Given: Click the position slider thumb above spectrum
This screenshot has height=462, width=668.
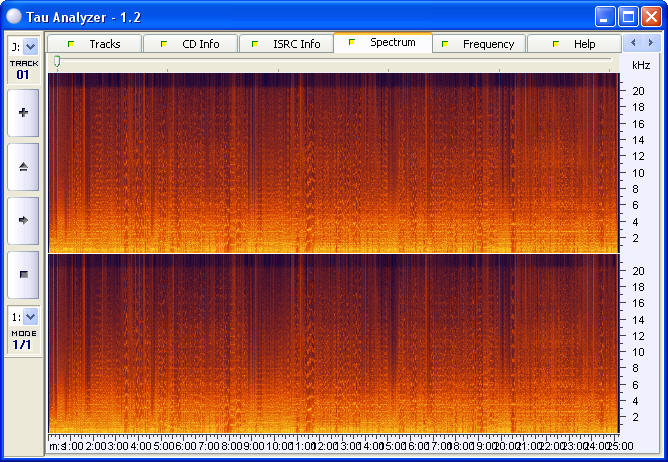Looking at the screenshot, I should pos(57,62).
